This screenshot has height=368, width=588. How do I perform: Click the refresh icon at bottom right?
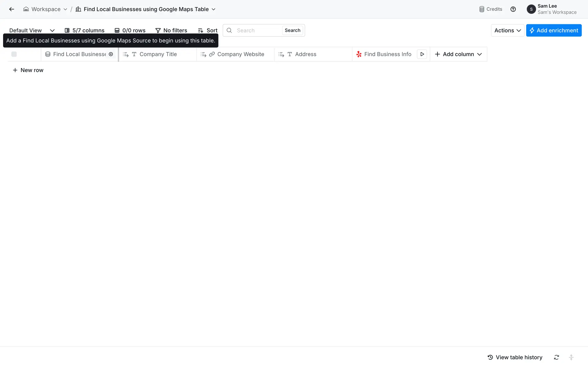[x=556, y=357]
